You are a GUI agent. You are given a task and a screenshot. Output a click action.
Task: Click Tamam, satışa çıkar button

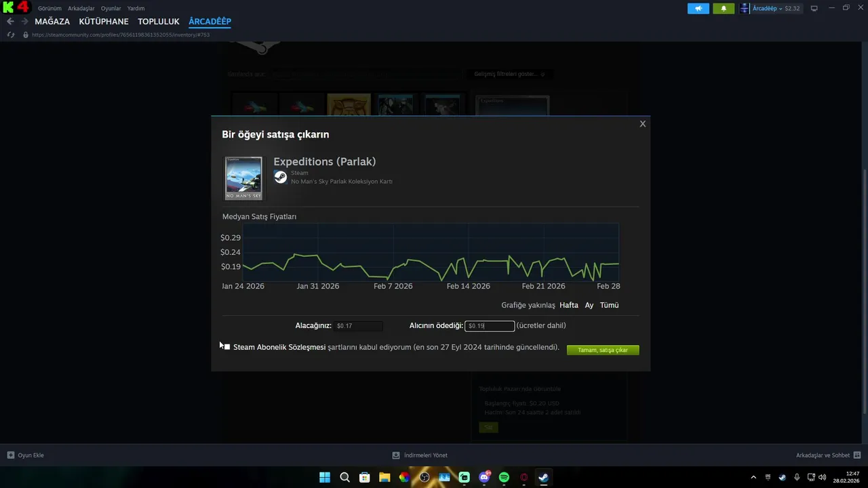pos(603,350)
